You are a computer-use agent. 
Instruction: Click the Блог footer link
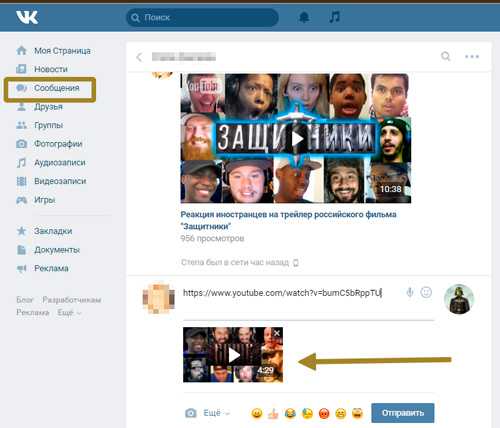25,300
